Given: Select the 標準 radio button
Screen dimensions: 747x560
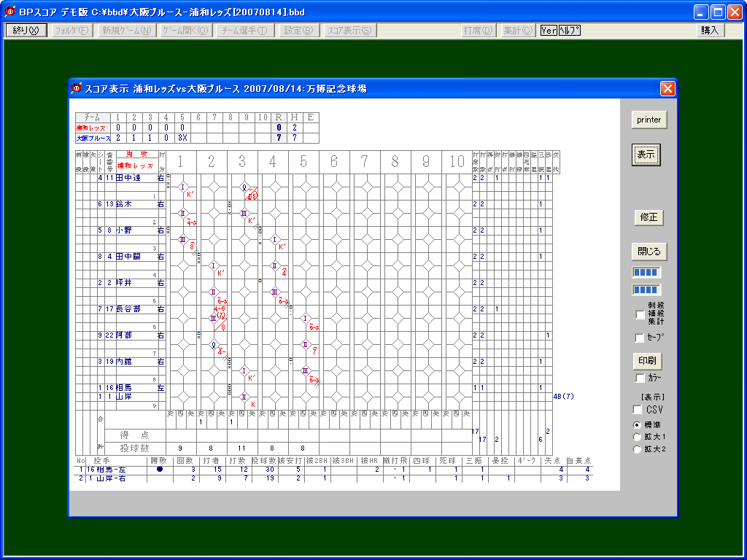Looking at the screenshot, I should point(636,425).
